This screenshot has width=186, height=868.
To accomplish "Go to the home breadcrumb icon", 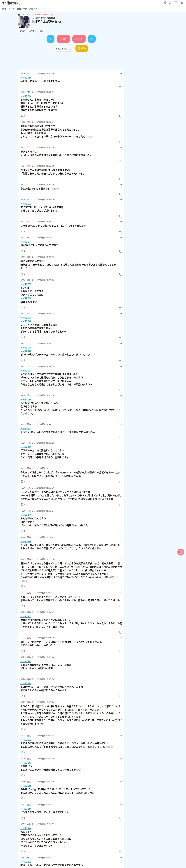I will tap(19, 14).
